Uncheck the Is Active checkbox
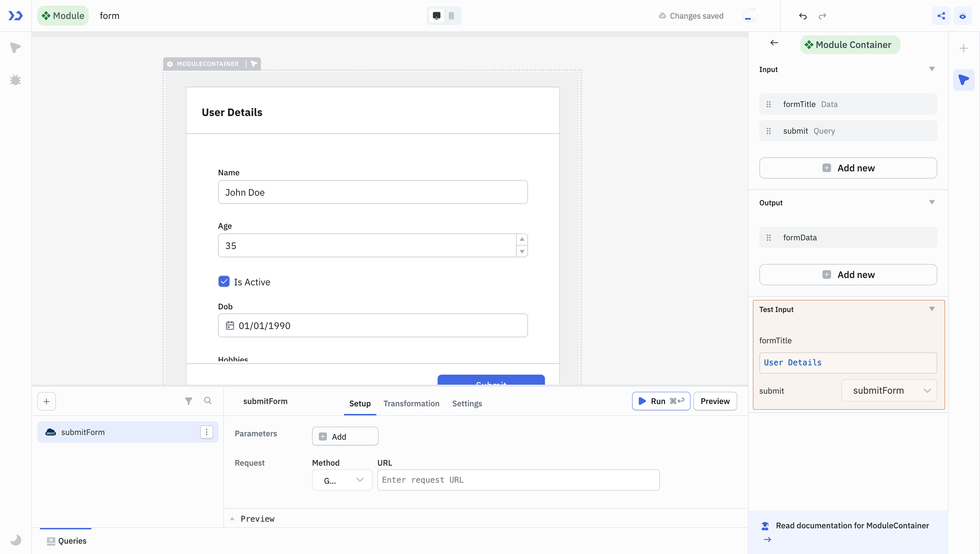Screen dimensions: 980x554 click(x=224, y=281)
